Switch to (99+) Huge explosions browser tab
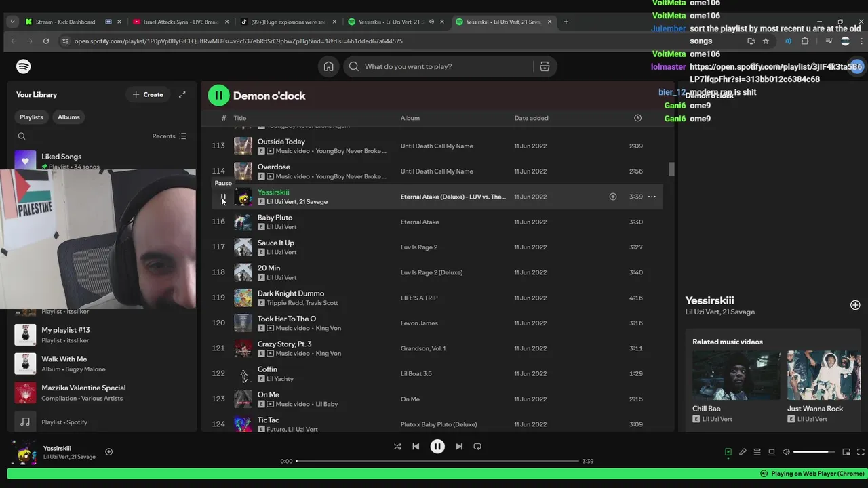Viewport: 868px width, 488px height. pos(288,22)
